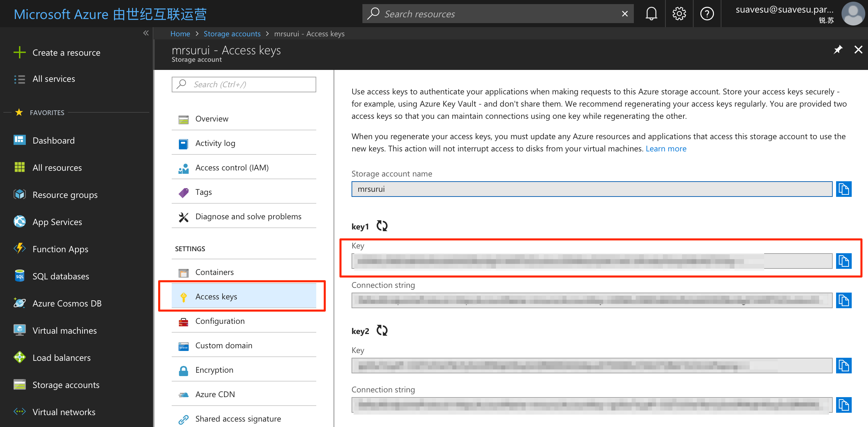
Task: Open Virtual networks from favorites
Action: (x=64, y=412)
